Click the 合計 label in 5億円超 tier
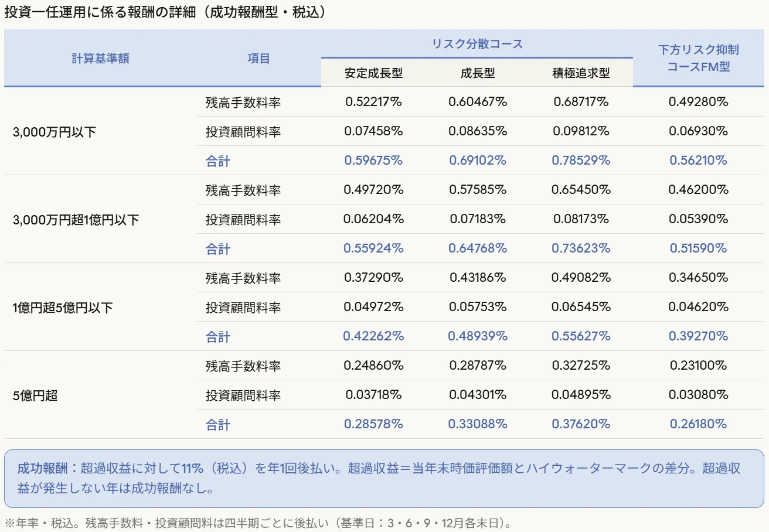The height and width of the screenshot is (532, 769). click(218, 425)
